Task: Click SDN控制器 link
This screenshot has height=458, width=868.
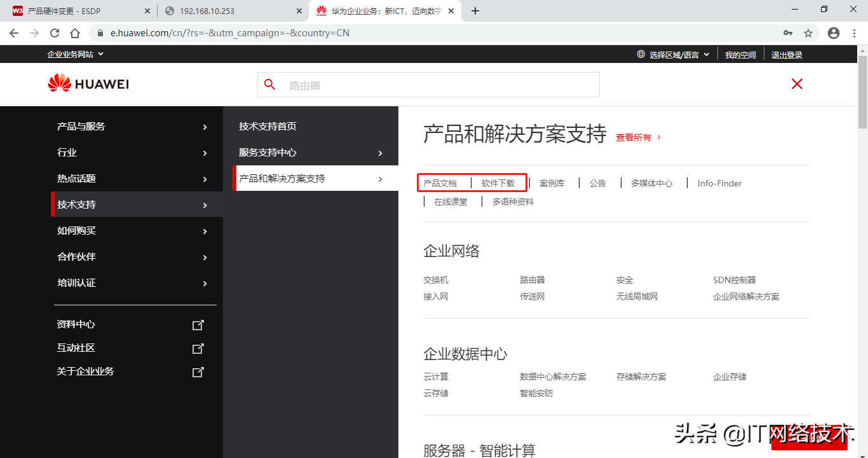Action: (735, 280)
